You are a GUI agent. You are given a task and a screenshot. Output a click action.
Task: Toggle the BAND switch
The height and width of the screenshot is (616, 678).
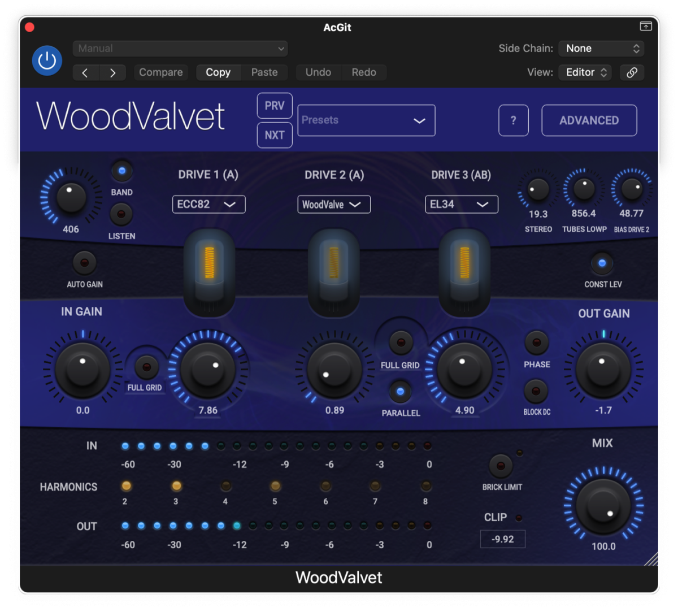point(121,171)
